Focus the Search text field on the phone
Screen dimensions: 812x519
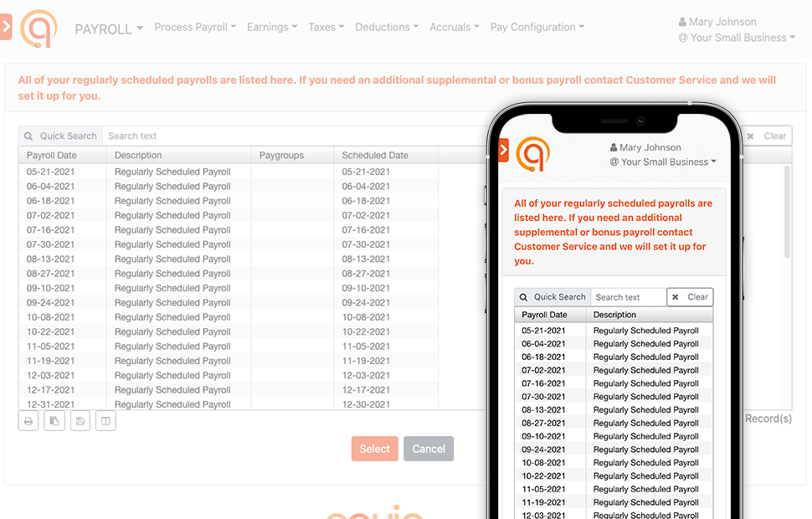(628, 297)
